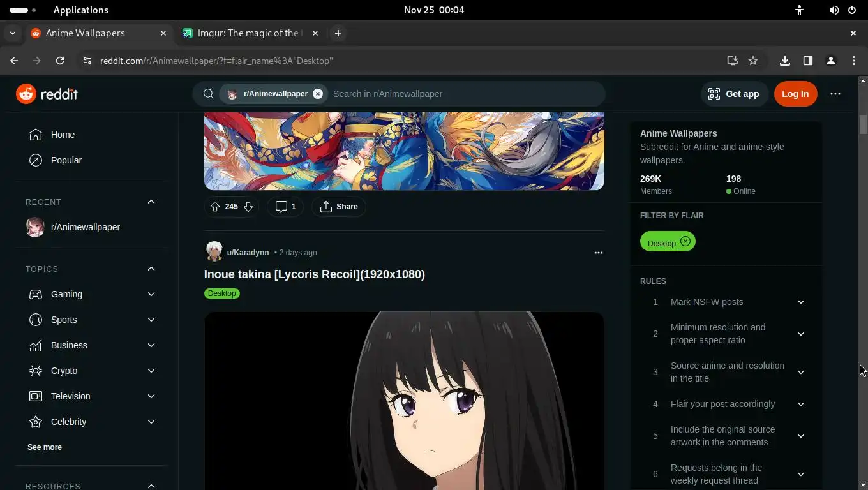Viewport: 868px width, 490px height.
Task: Install app icon in address bar
Action: tap(732, 61)
